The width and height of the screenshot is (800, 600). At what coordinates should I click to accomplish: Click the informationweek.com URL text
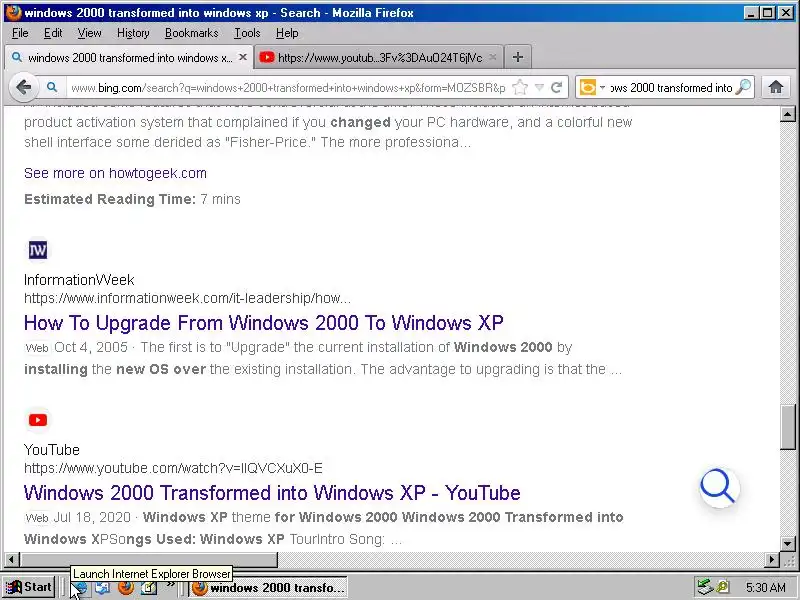tap(187, 298)
